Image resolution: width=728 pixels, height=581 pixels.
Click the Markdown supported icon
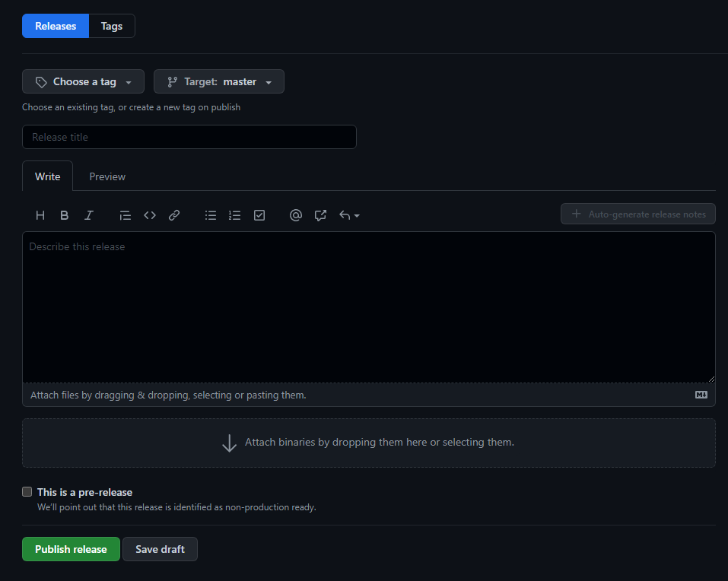click(701, 395)
